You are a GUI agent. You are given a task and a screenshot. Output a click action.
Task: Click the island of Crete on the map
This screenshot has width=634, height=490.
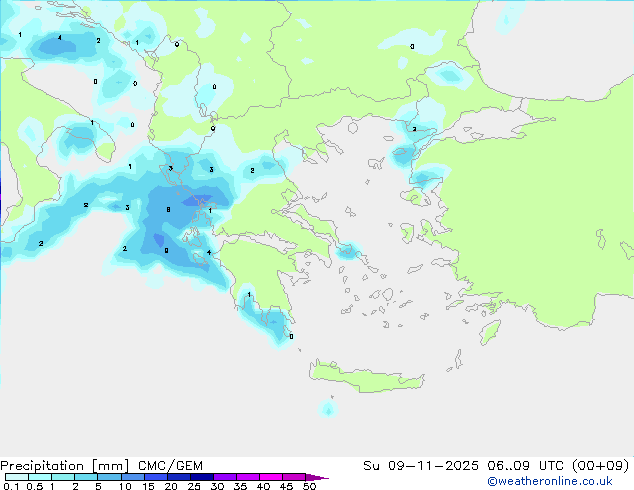[367, 377]
